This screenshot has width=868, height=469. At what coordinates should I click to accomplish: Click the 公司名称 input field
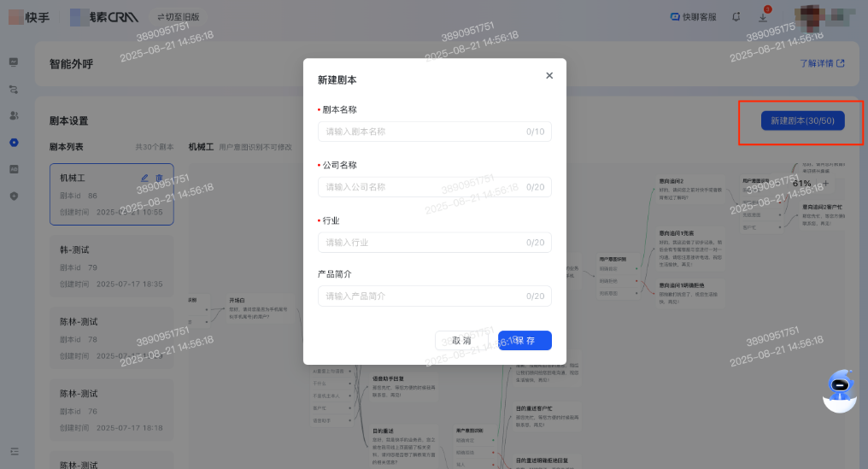tap(435, 186)
